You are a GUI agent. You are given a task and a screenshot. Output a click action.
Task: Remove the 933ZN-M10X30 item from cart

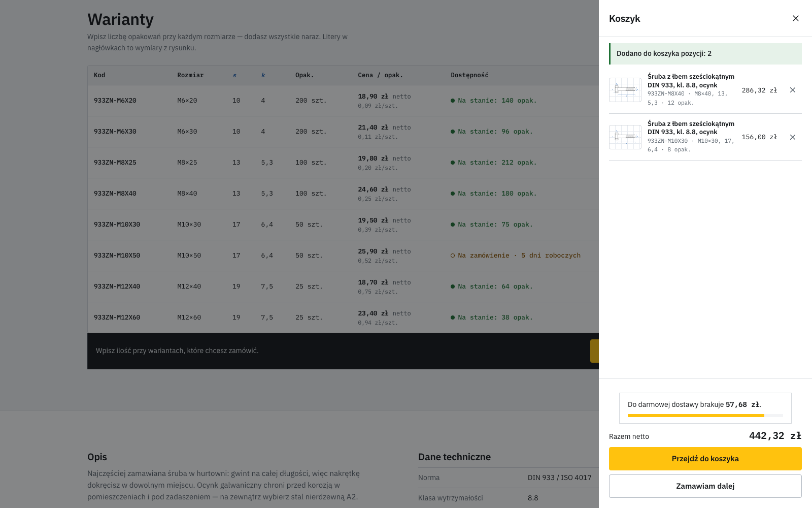tap(792, 137)
